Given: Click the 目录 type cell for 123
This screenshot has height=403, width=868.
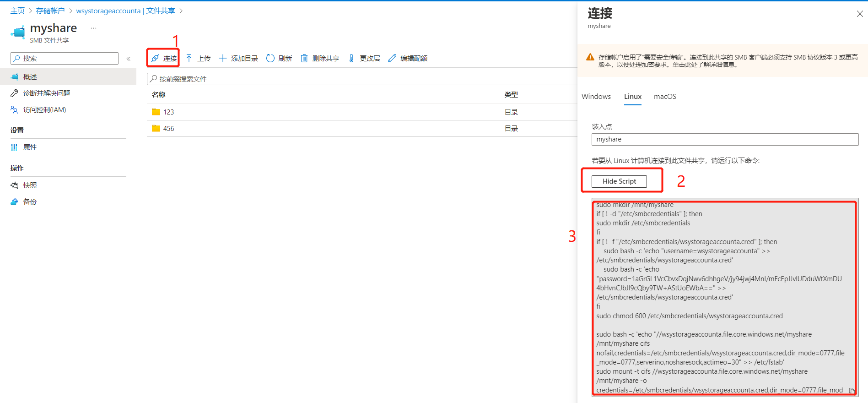Looking at the screenshot, I should [511, 112].
